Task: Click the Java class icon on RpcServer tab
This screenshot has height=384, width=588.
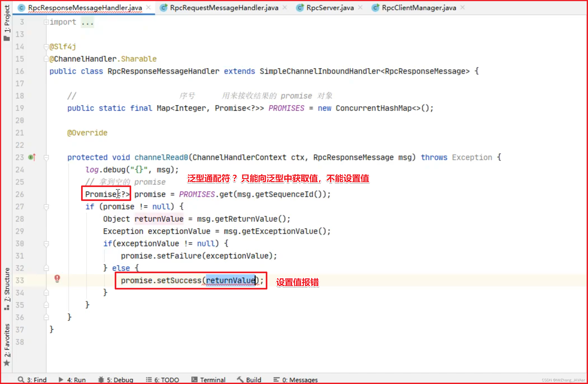Action: [x=300, y=8]
